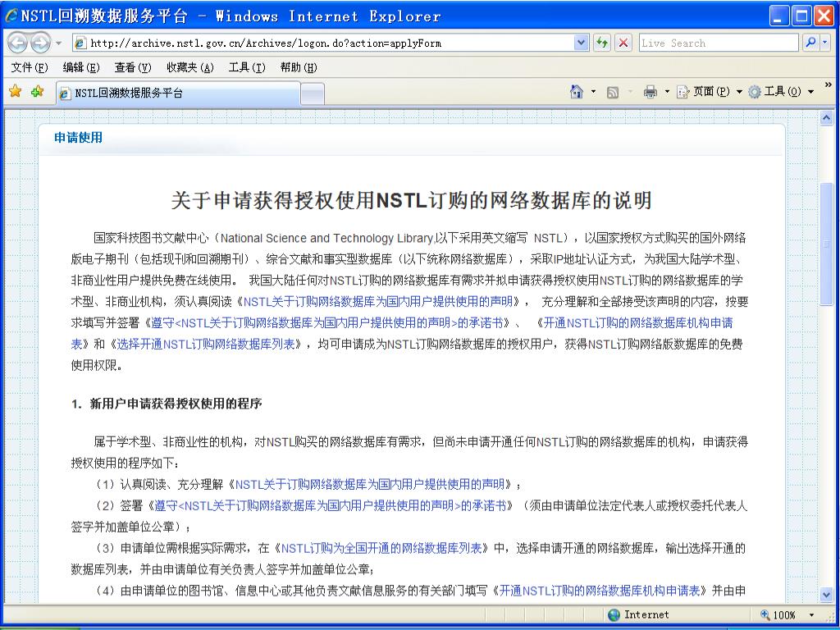
Task: Click the vertical scrollbar thumb
Action: [827, 244]
